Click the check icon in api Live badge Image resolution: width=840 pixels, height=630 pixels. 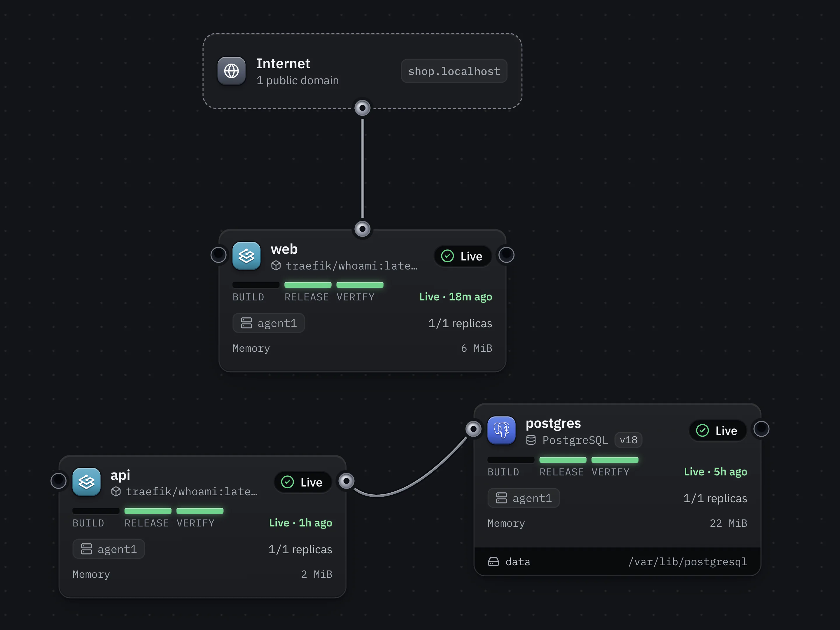click(288, 482)
